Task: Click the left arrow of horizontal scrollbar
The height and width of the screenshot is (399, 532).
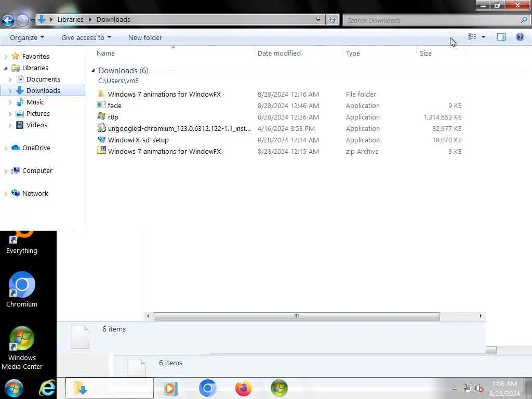Action: (148, 316)
